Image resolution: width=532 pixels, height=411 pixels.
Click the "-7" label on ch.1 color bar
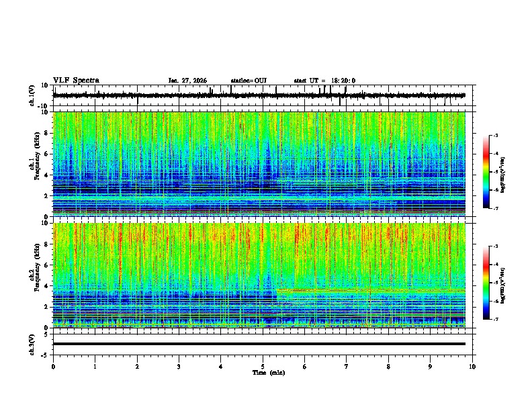pyautogui.click(x=495, y=208)
